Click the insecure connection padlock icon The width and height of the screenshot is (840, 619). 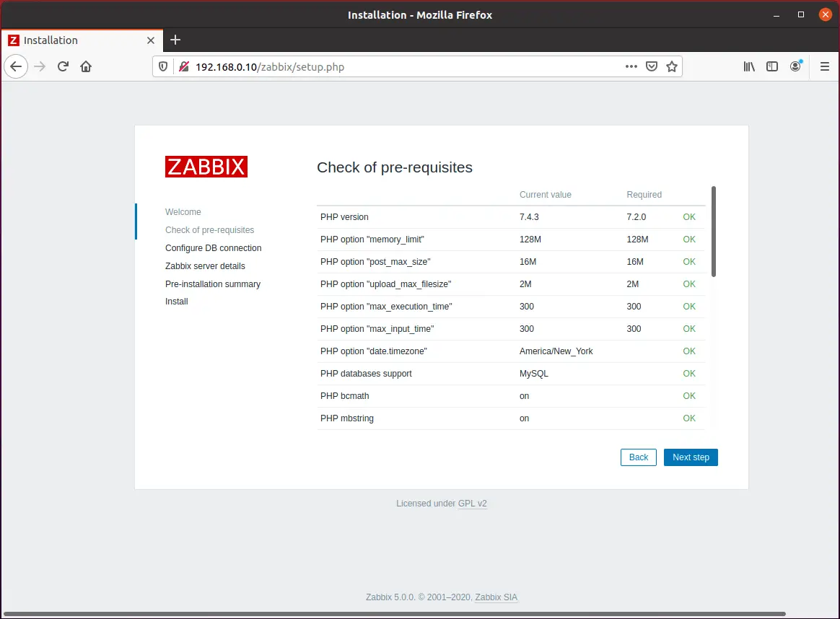click(x=184, y=66)
